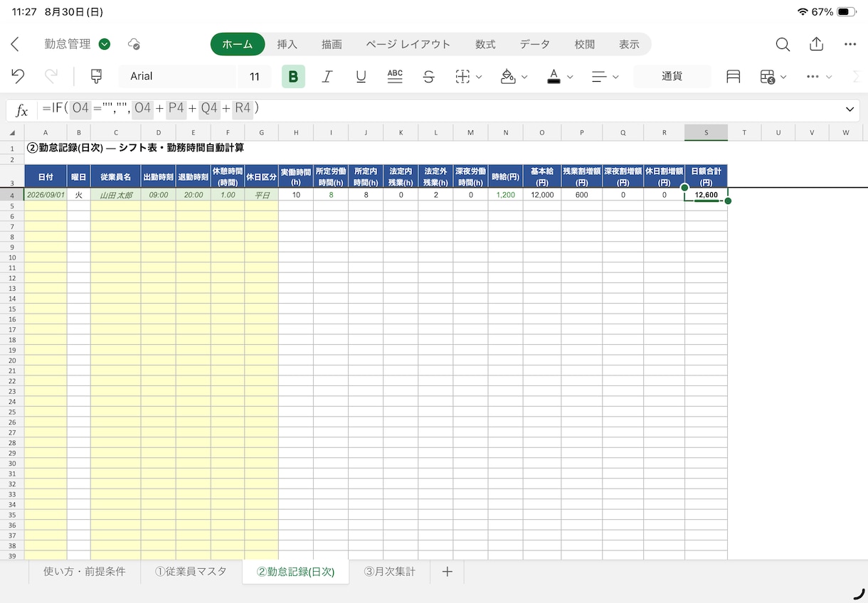The image size is (868, 603).
Task: Click the redo arrow
Action: [x=51, y=76]
